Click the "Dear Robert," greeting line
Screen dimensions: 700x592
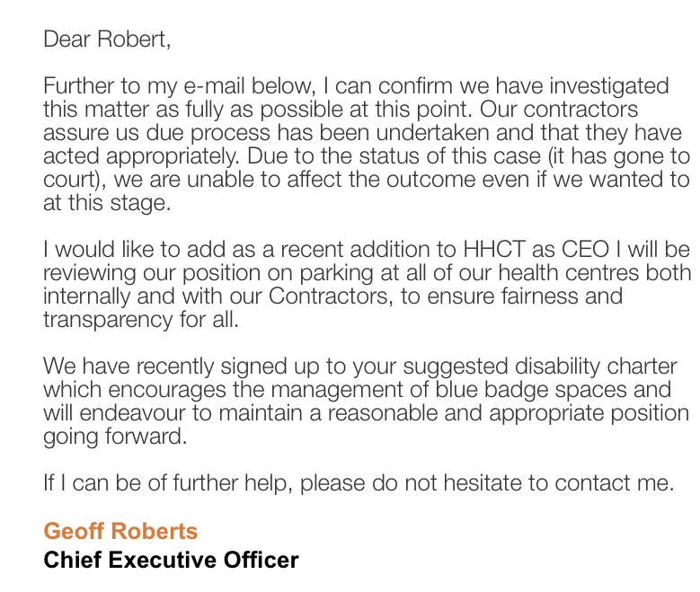(106, 40)
